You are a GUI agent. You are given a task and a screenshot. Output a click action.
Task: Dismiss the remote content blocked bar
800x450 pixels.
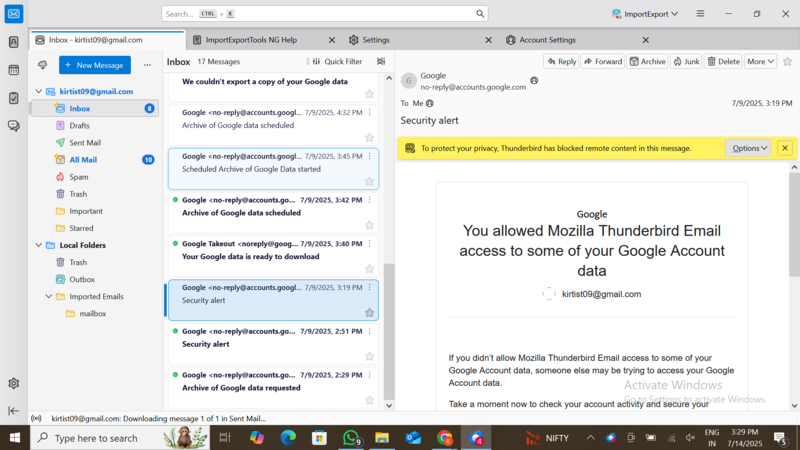pos(785,148)
